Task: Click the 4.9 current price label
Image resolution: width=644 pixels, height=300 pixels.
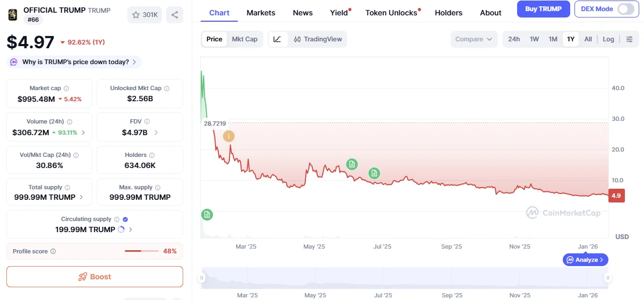Action: [x=616, y=196]
